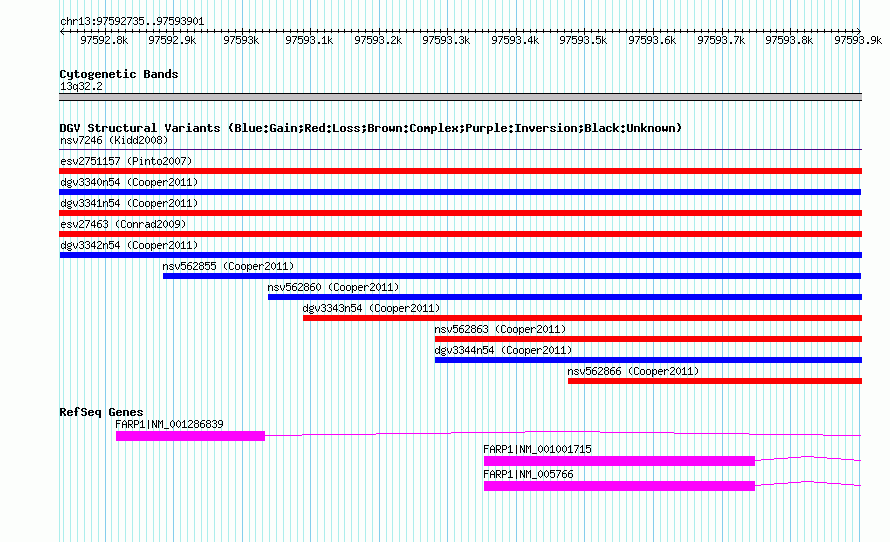Click the 97593.6k ruler tick label
890x542 pixels.
tap(652, 40)
